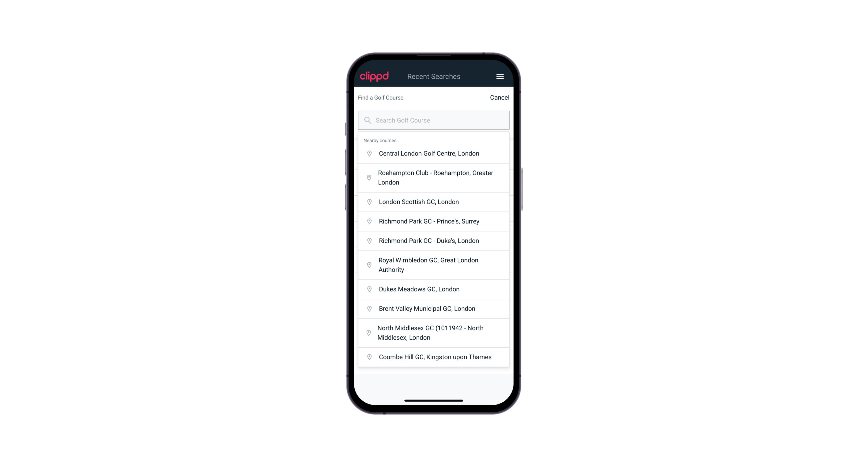868x467 pixels.
Task: Select London Scottish GC London from list
Action: pos(434,201)
